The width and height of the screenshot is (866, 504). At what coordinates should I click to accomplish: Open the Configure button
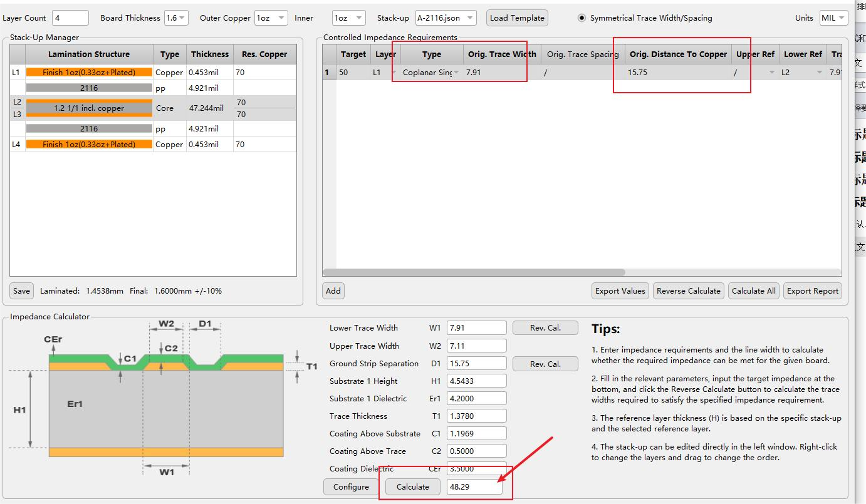[x=351, y=486]
